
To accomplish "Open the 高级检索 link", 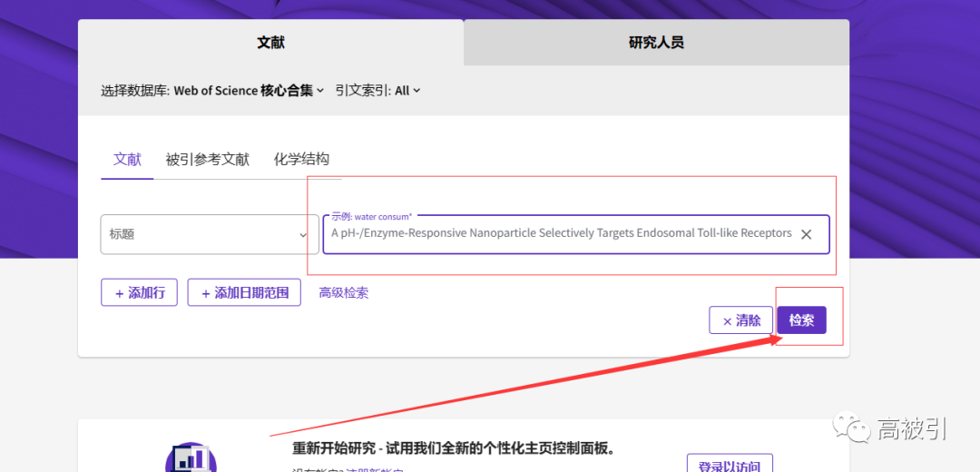I will [344, 292].
